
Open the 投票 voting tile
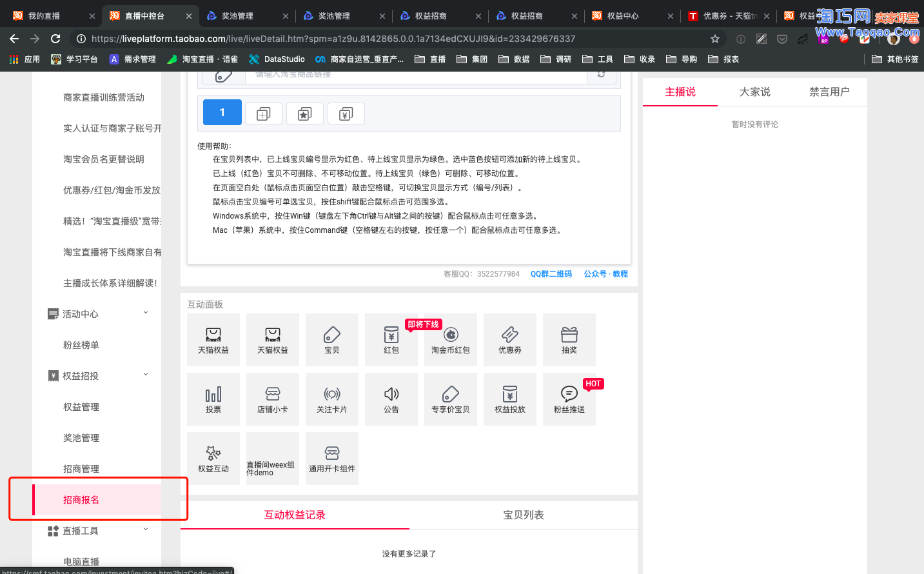[x=213, y=399]
